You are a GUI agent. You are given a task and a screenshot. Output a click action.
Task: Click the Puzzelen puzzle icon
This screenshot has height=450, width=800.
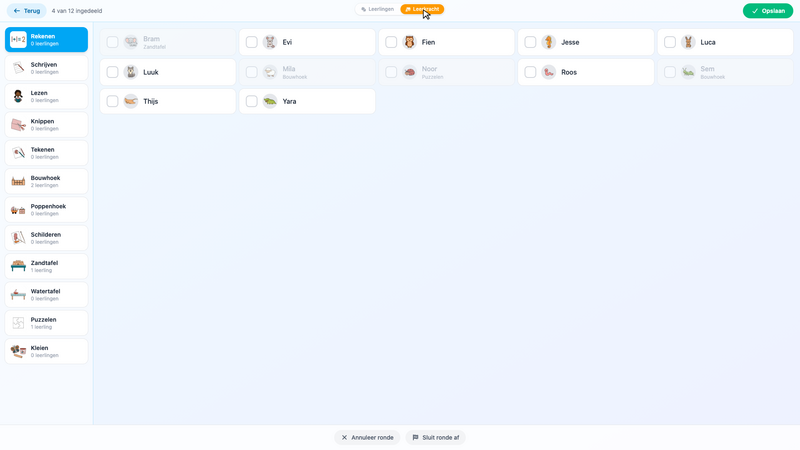coord(18,323)
